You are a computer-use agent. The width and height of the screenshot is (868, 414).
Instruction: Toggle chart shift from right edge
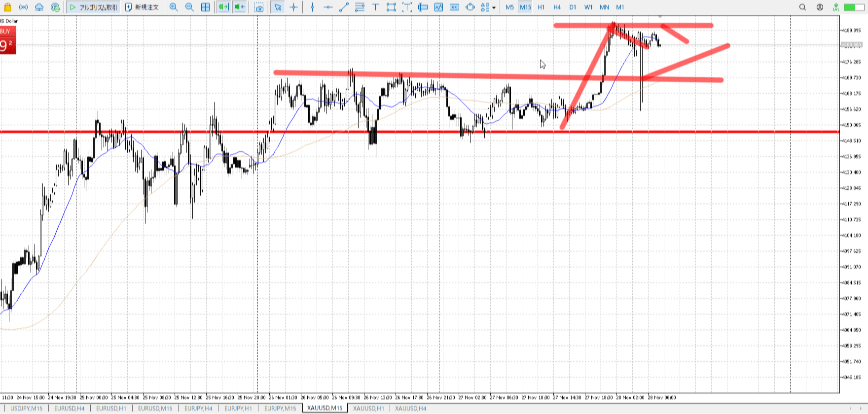[x=240, y=7]
